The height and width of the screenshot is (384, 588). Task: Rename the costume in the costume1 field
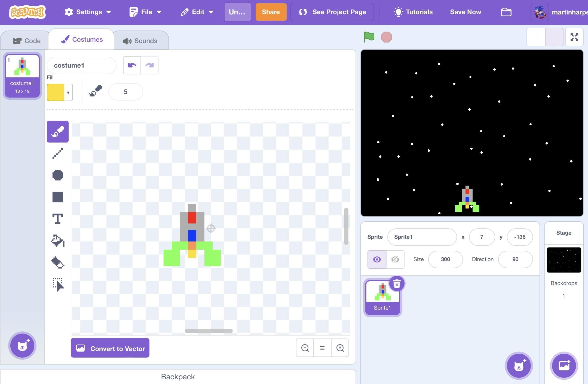pyautogui.click(x=81, y=65)
